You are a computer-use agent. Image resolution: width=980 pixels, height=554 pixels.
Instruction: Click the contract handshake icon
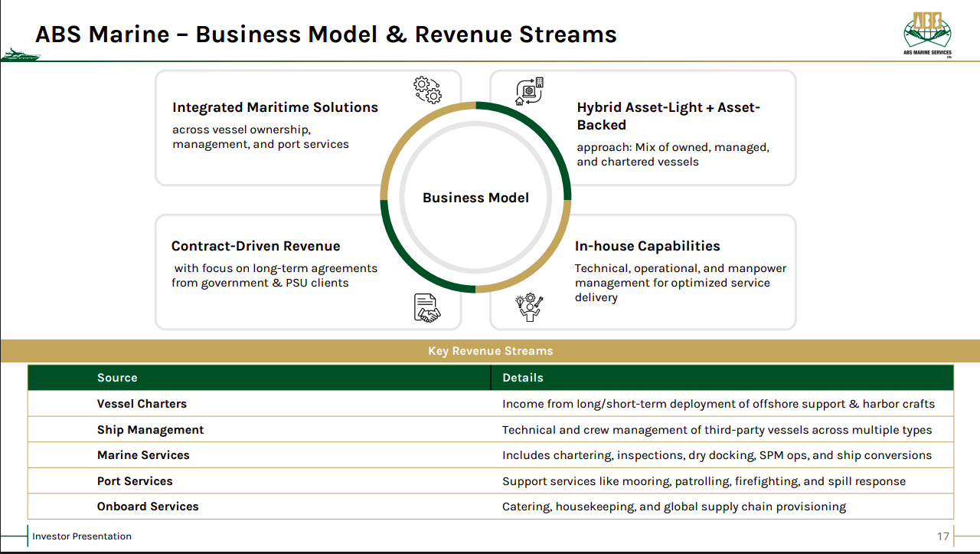427,308
